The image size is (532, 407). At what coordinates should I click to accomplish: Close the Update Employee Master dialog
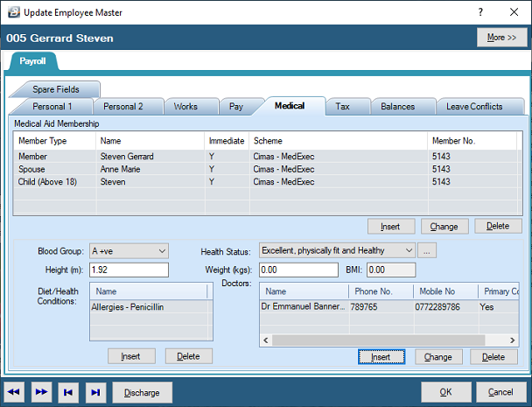[x=514, y=12]
